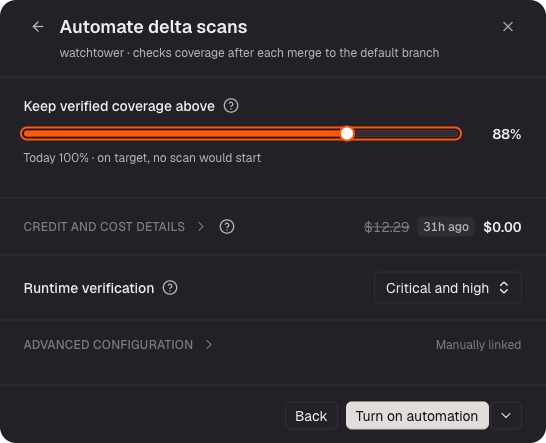Open help icon next to Credit and Cost Details

pyautogui.click(x=227, y=227)
